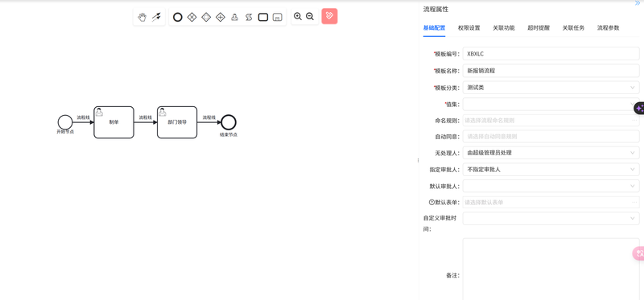Open the 自定义审批时间 dropdown
Screen dimensions: 644x300
(551, 218)
